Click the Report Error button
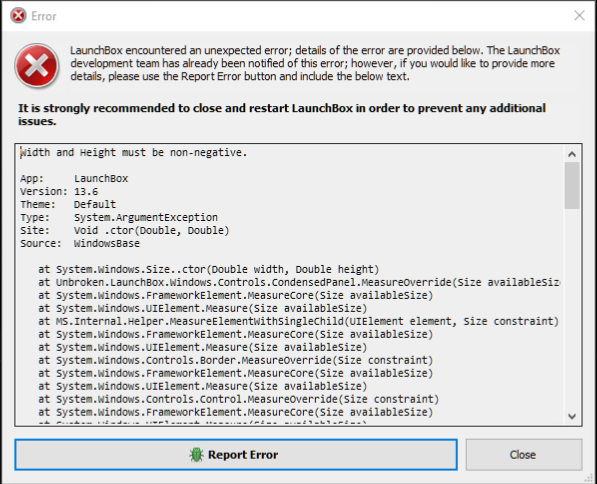597x484 pixels. coord(236,455)
